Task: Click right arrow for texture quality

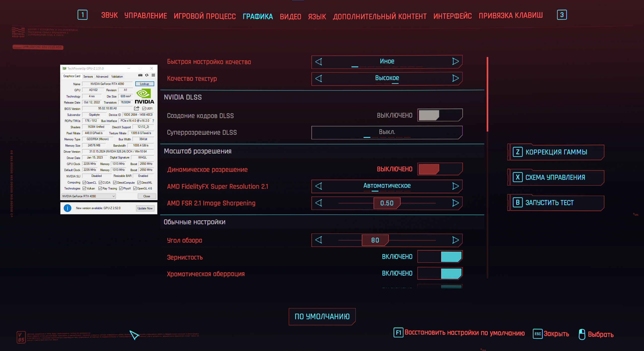Action: [x=455, y=78]
